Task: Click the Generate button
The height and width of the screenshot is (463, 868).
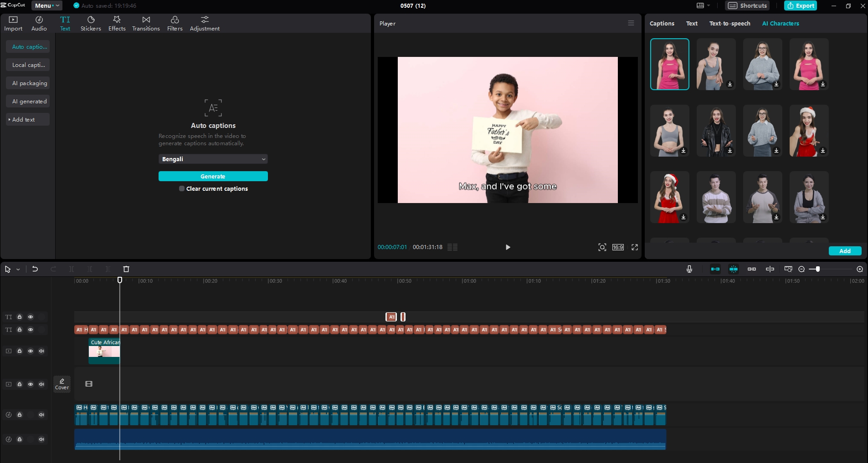Action: click(213, 176)
